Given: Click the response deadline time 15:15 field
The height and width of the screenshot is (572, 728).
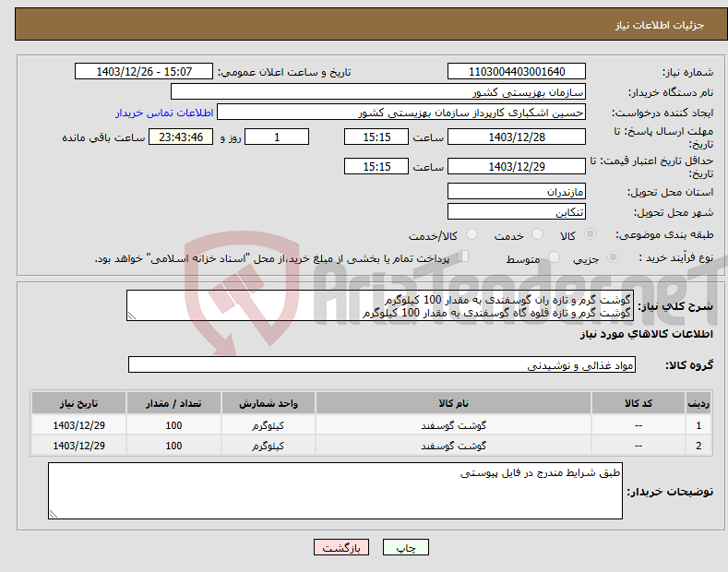Looking at the screenshot, I should pos(376,137).
